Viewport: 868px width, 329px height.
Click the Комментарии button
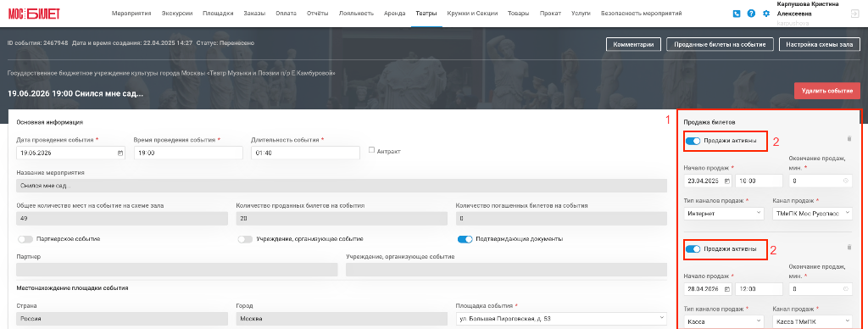pyautogui.click(x=633, y=44)
